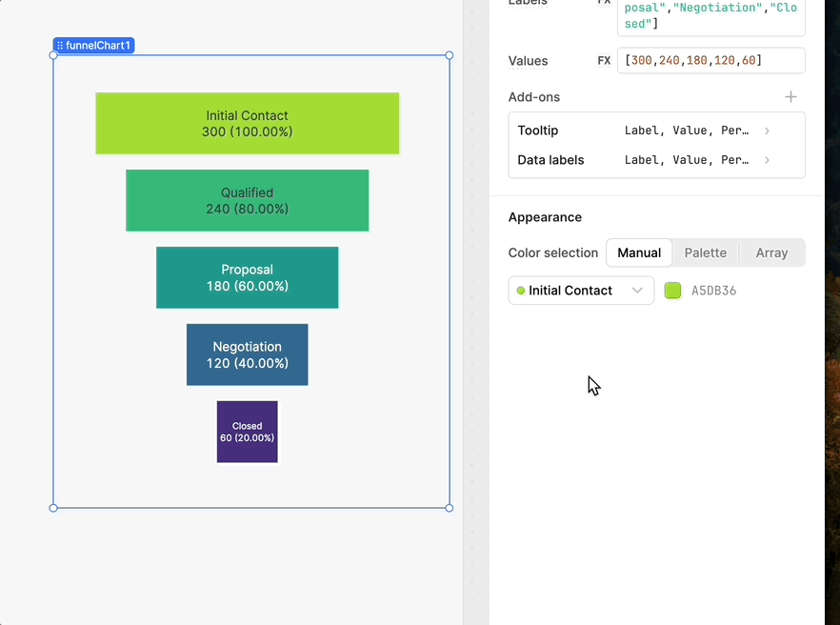Click the Labels input field
The width and height of the screenshot is (840, 625).
tap(710, 16)
